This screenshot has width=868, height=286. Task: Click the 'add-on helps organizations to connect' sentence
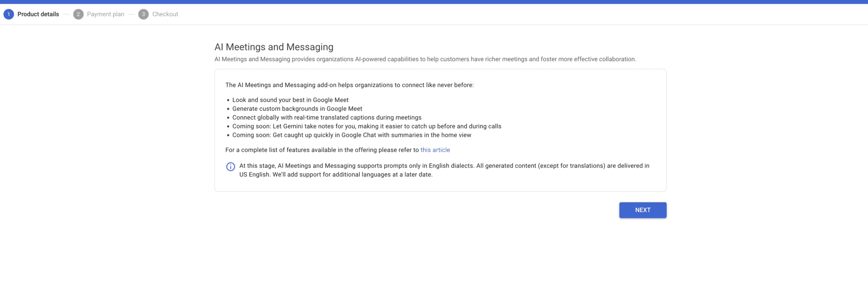[x=350, y=85]
